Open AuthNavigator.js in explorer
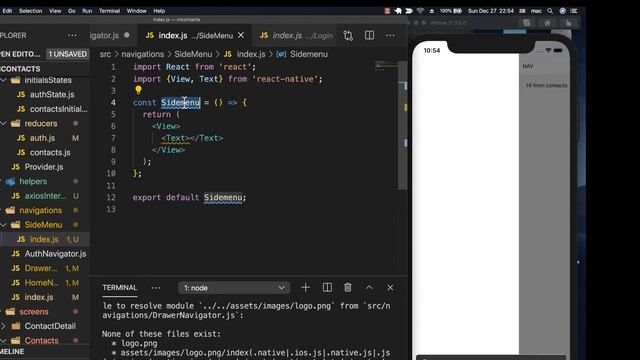Screen dimensions: 640x360 pos(55,254)
